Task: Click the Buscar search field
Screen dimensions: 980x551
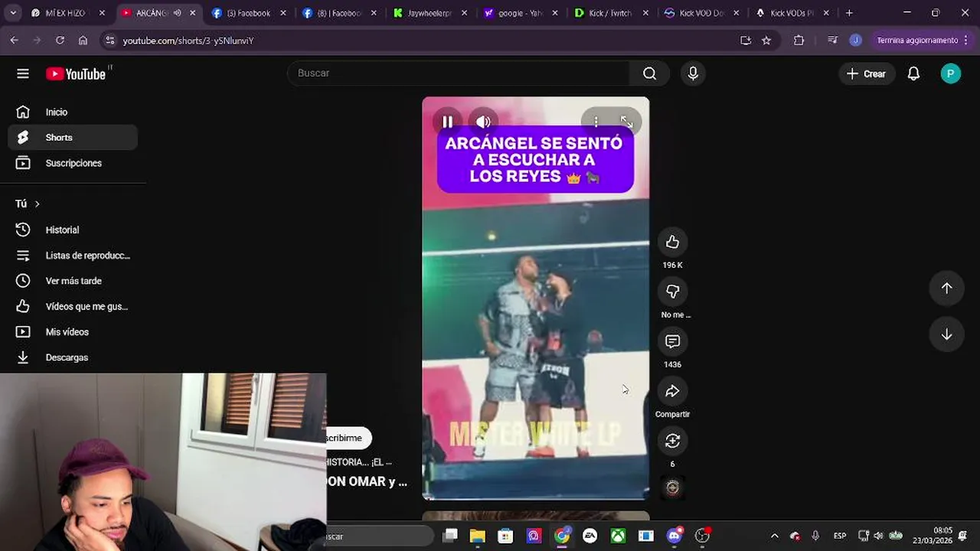Action: point(458,73)
